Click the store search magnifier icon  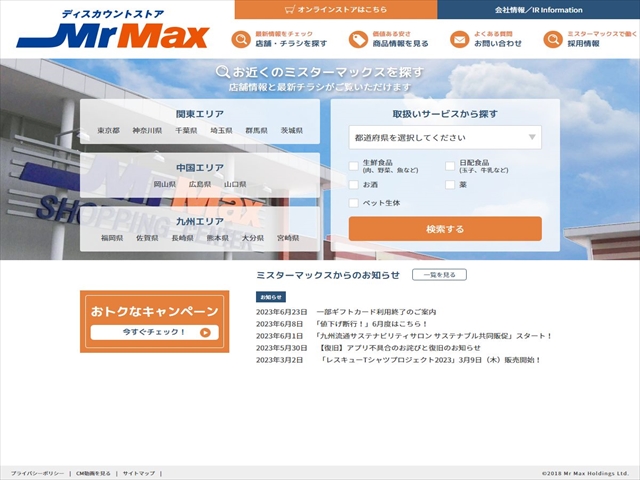coord(241,40)
